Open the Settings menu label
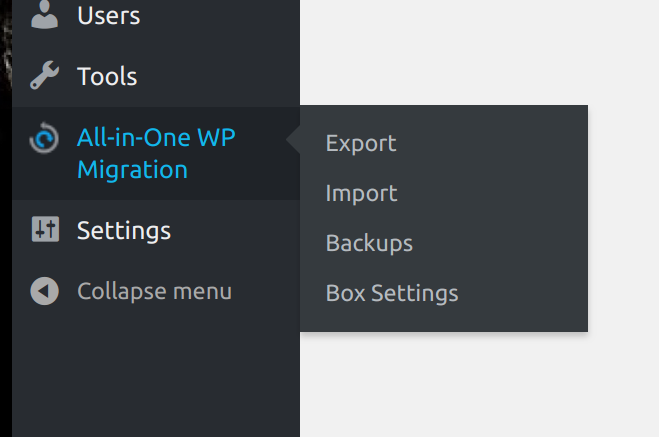The height and width of the screenshot is (437, 659). pos(124,230)
